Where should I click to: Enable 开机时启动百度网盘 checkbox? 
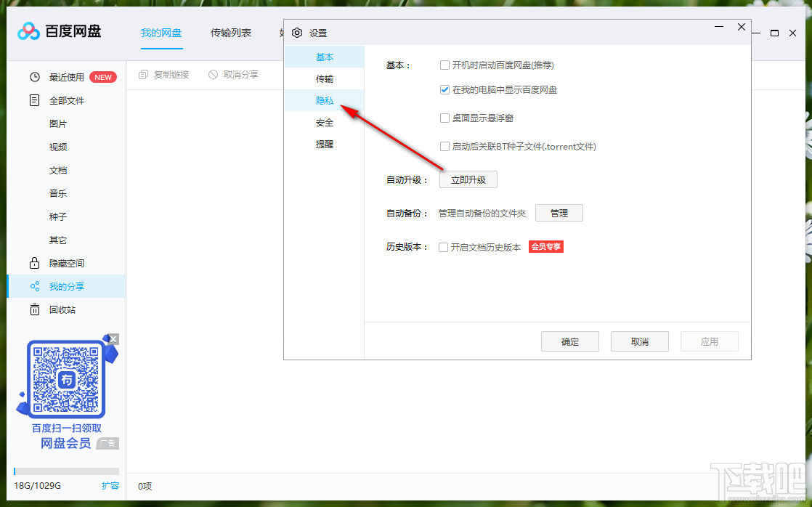444,65
